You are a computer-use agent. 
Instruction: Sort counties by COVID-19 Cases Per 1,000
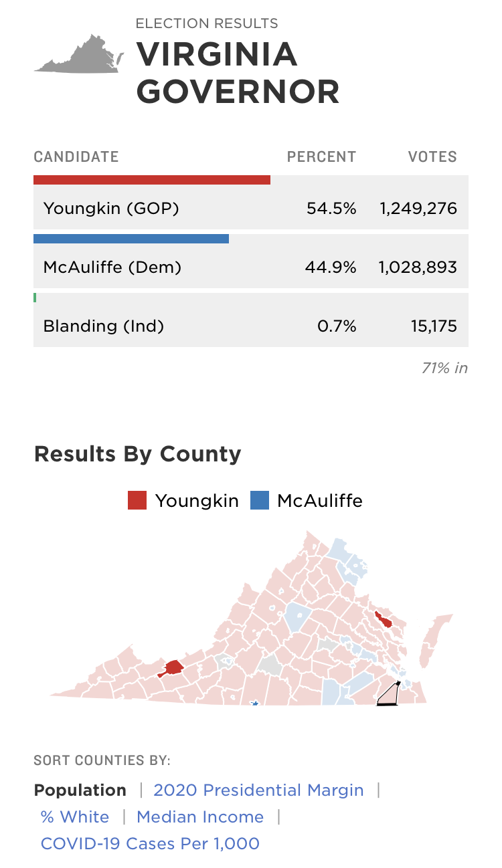point(150,843)
